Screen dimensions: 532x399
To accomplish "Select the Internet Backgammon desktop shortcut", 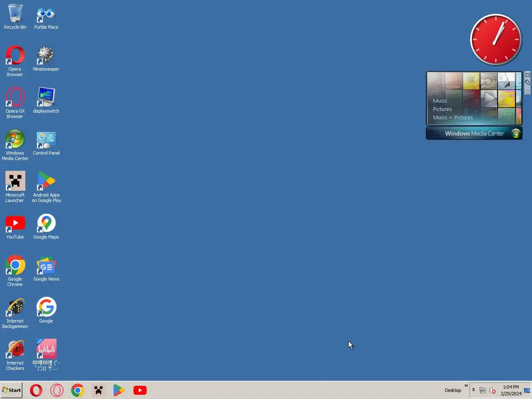I will coord(15,313).
